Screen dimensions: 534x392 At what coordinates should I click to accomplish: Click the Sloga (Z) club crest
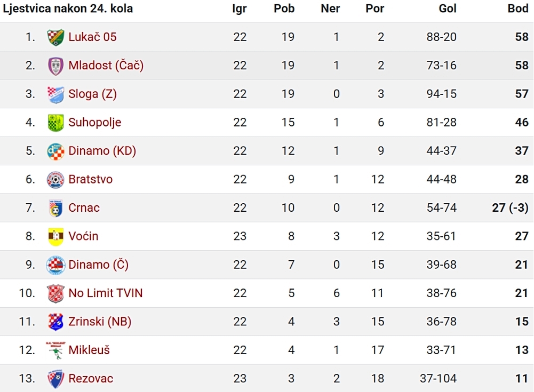coord(55,94)
